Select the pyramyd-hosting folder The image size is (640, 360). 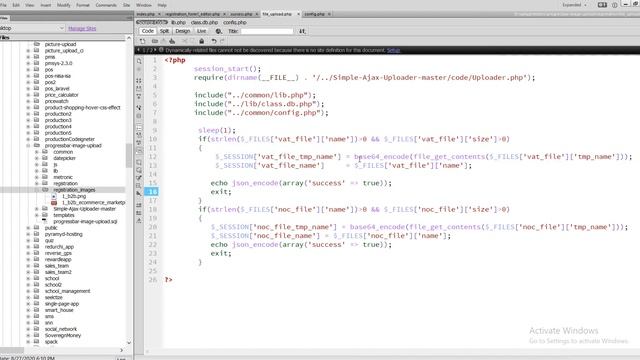(x=63, y=234)
